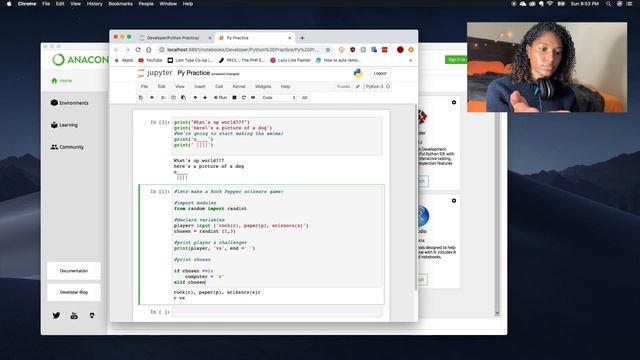Open the Apple menu
The height and width of the screenshot is (360, 640).
pyautogui.click(x=9, y=4)
